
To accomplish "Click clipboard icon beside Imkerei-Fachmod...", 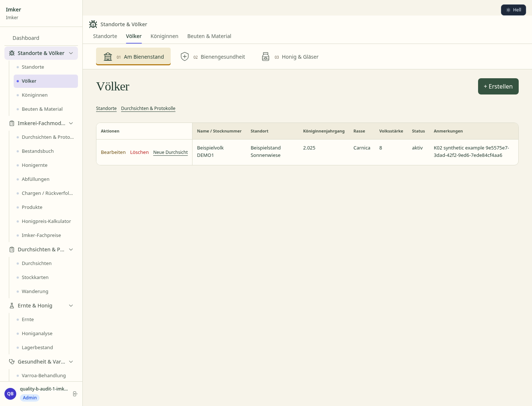I will (12, 123).
